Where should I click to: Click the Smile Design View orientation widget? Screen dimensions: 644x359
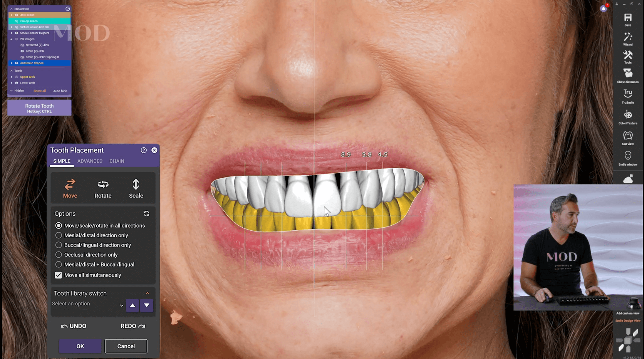[x=628, y=340]
